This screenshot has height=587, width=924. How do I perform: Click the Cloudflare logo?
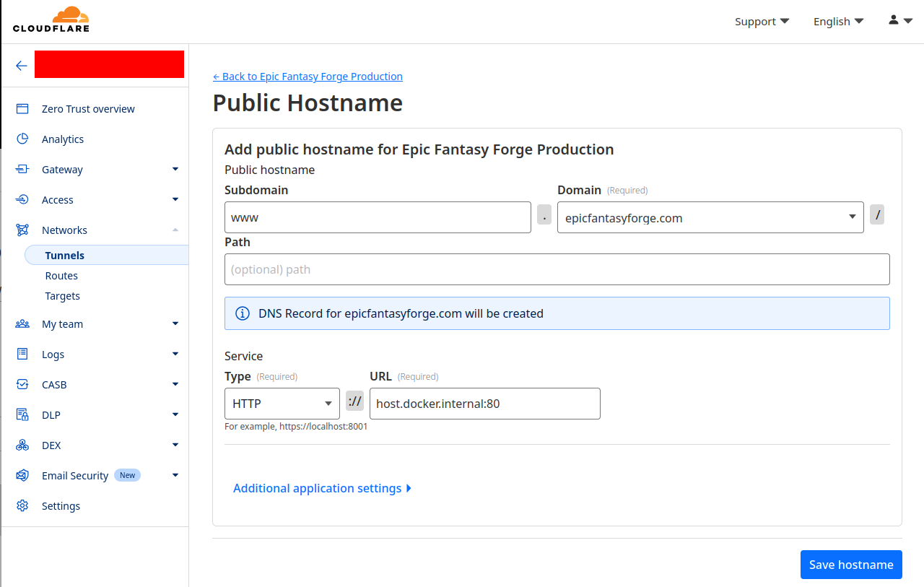[x=51, y=19]
